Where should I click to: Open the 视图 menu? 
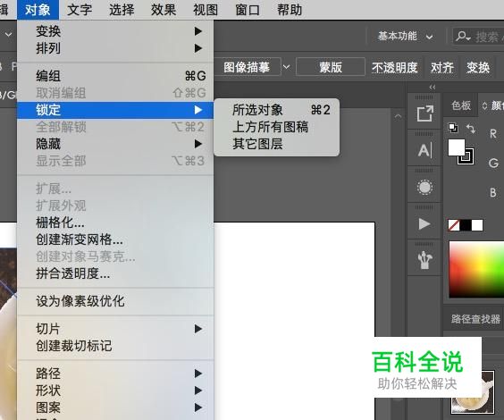click(206, 10)
